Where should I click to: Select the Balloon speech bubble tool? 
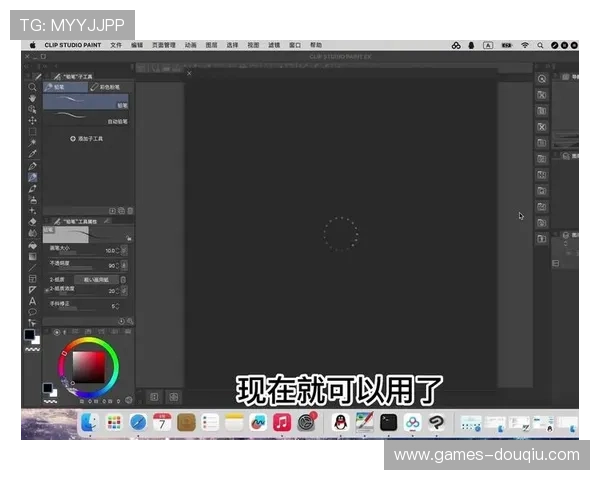tap(33, 312)
